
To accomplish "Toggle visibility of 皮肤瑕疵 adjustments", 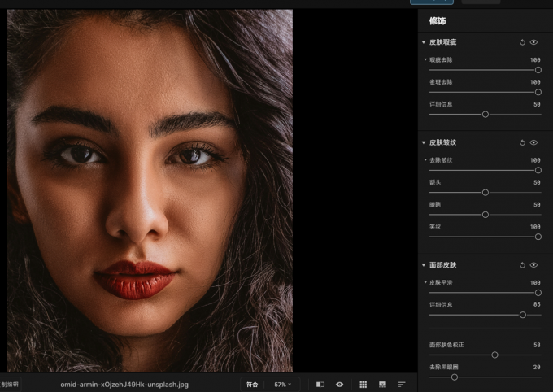I will [x=534, y=42].
